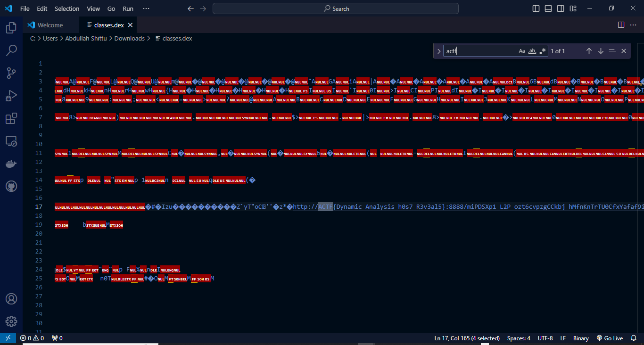Open the Run and Debug view
Image resolution: width=644 pixels, height=345 pixels.
[11, 96]
